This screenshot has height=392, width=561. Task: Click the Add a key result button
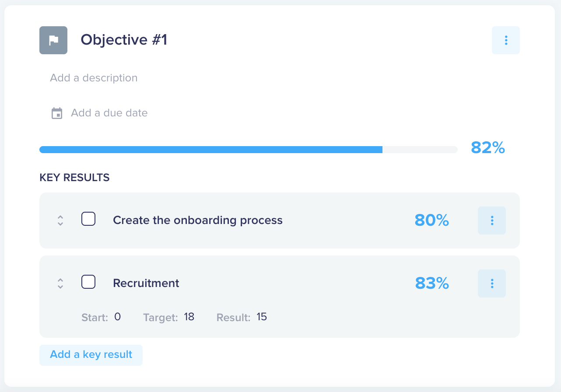(x=91, y=355)
